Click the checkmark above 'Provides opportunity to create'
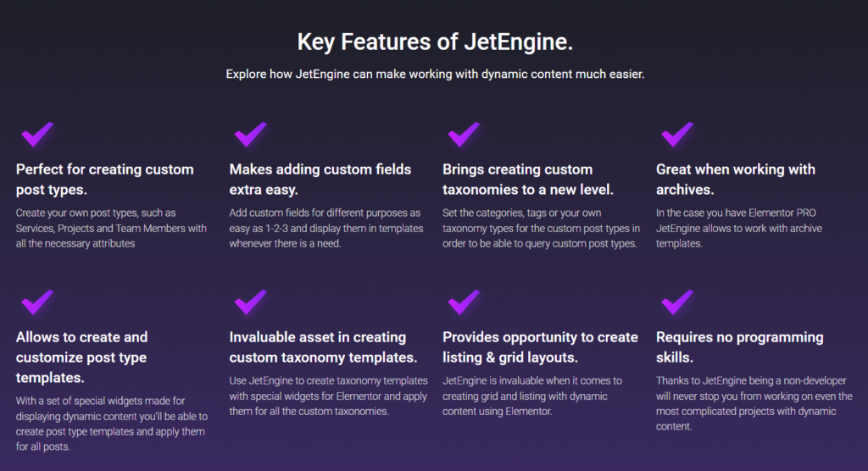The width and height of the screenshot is (868, 471). click(464, 302)
